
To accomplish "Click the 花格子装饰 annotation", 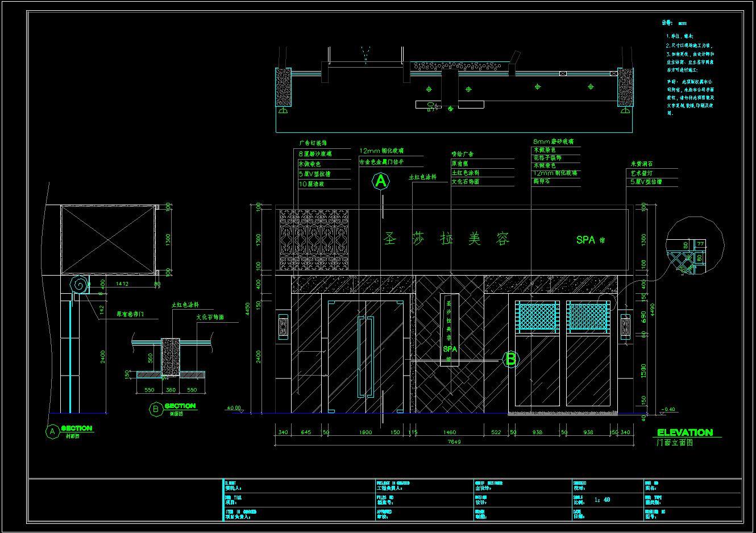I will click(x=547, y=157).
